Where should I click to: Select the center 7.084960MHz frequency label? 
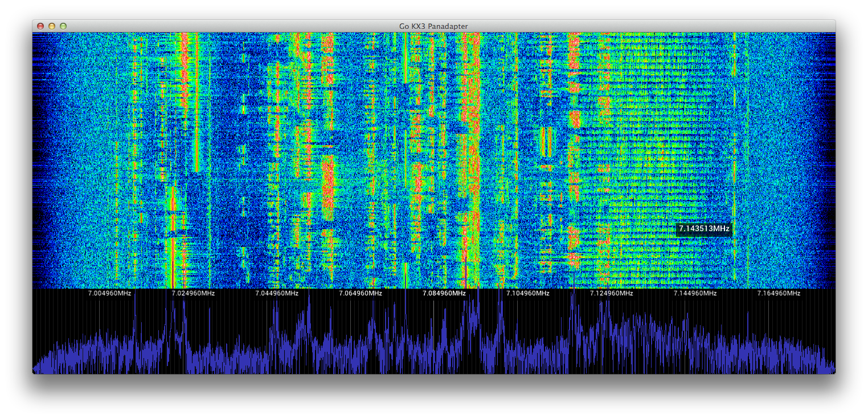[x=444, y=293]
